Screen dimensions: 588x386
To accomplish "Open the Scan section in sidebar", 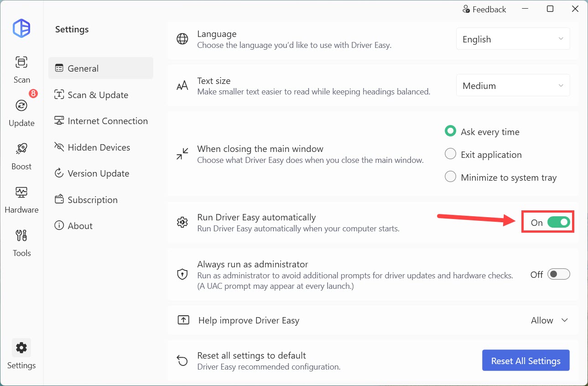I will 21,69.
